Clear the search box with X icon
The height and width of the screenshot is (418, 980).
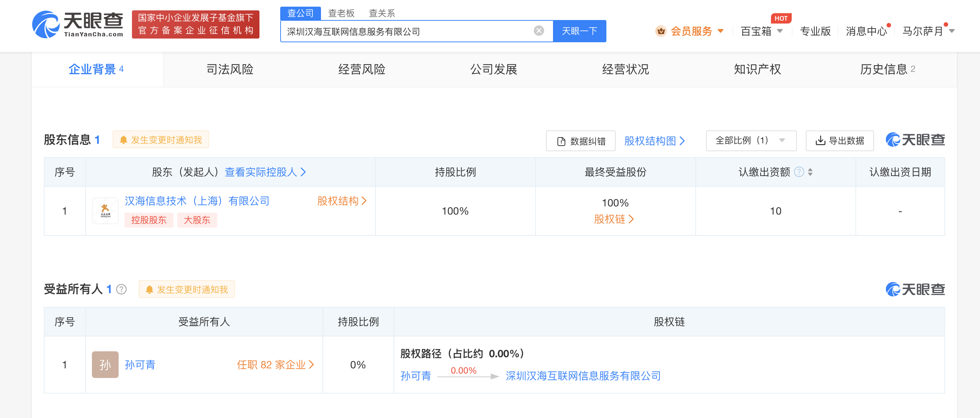(539, 31)
